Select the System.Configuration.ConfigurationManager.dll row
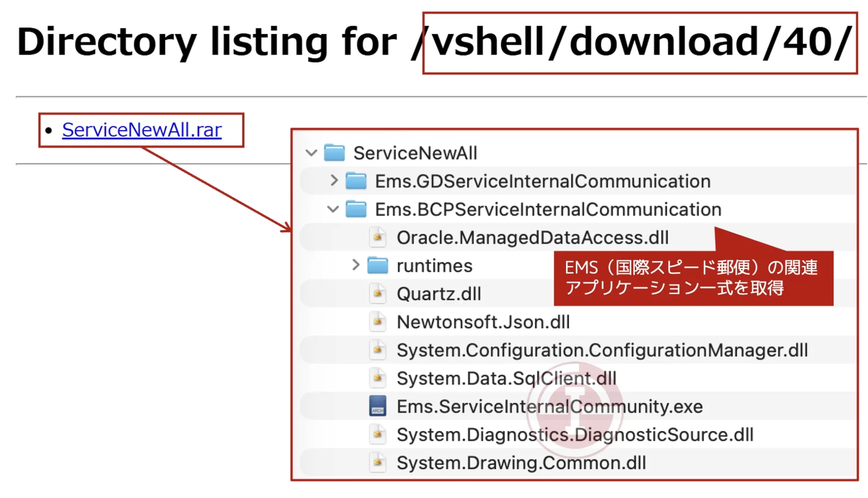 pos(602,350)
